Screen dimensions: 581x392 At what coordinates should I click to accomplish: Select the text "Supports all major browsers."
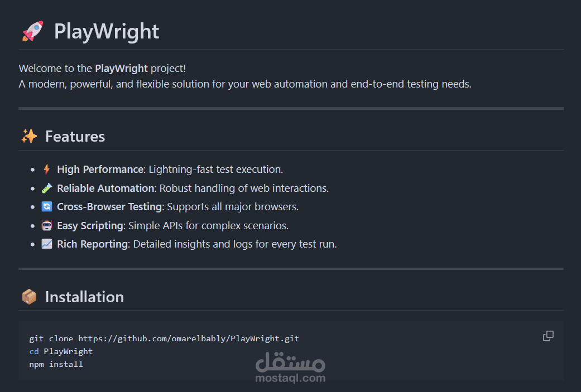pos(233,206)
